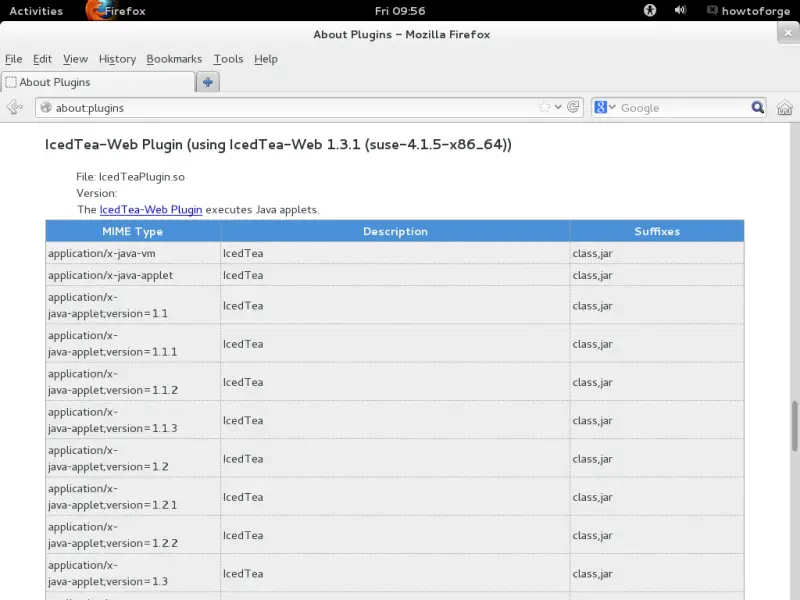
Task: Click the Description column header
Action: [x=395, y=231]
